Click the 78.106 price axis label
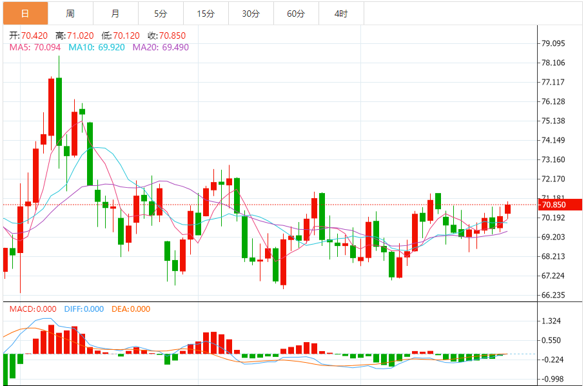 pyautogui.click(x=553, y=63)
